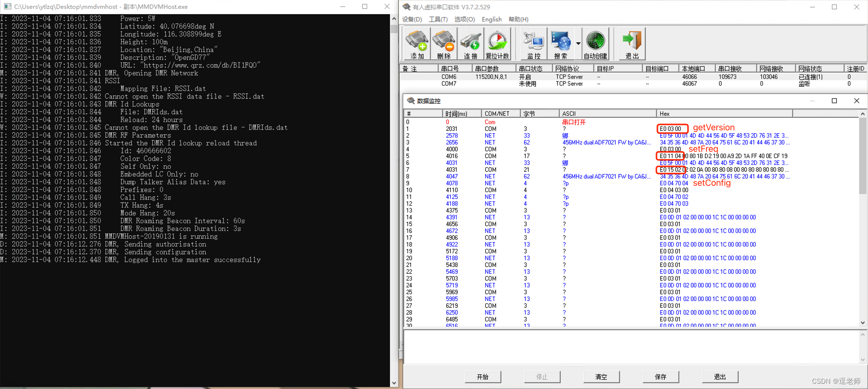Click the 时间(ms) column header in monitor
868x389 pixels.
click(462, 114)
